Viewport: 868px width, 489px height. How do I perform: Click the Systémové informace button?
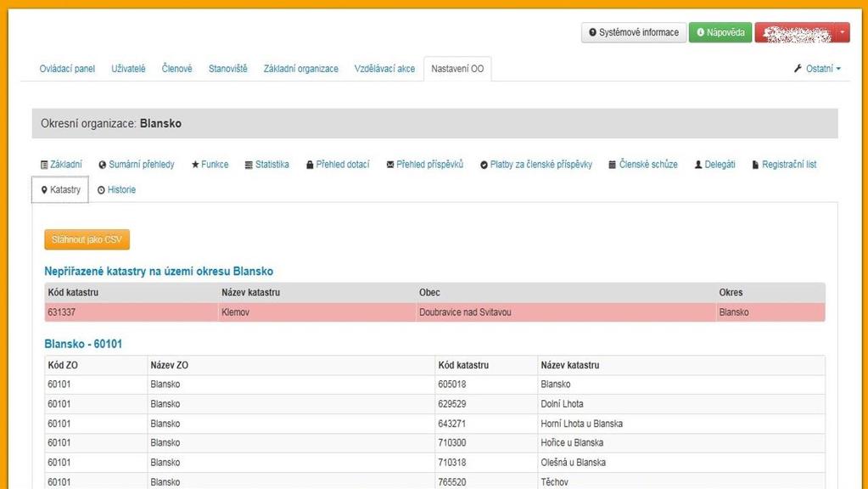tap(634, 32)
